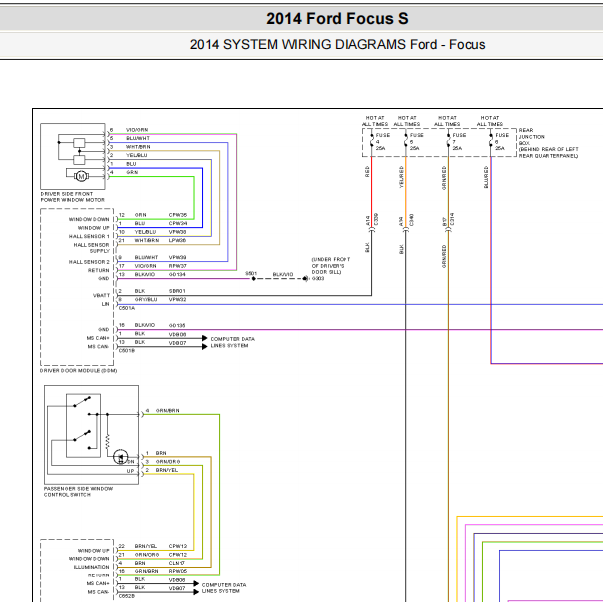Click circuit code 'VPW38'
Image resolution: width=603 pixels, height=602 pixels.
click(x=178, y=232)
